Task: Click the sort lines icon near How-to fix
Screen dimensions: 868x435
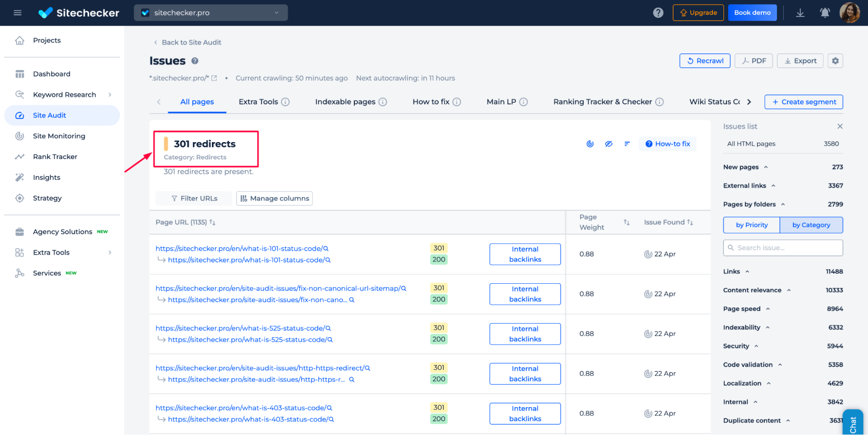Action: pos(627,144)
